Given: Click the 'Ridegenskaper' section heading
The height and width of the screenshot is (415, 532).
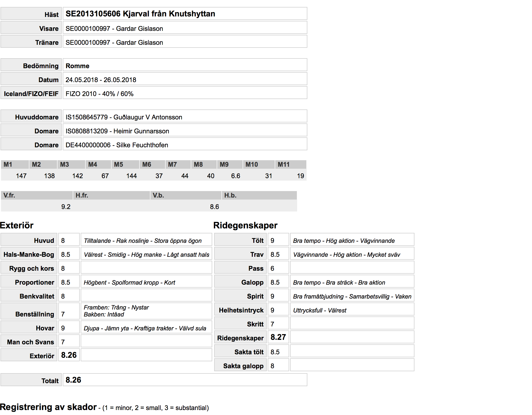Looking at the screenshot, I should [245, 225].
